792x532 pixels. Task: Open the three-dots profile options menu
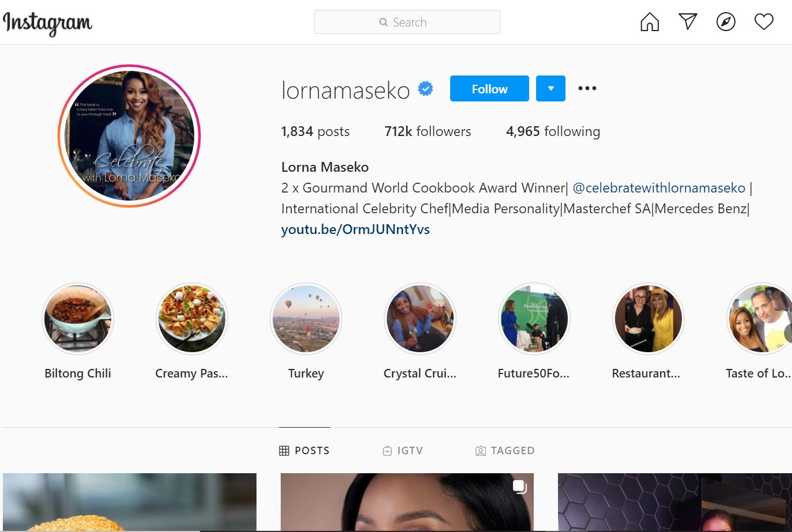click(587, 88)
